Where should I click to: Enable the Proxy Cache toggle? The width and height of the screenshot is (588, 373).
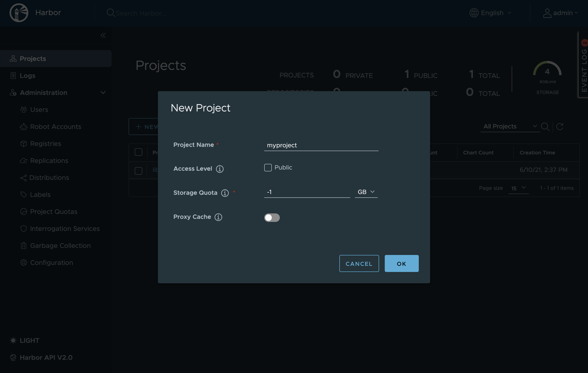tap(272, 217)
